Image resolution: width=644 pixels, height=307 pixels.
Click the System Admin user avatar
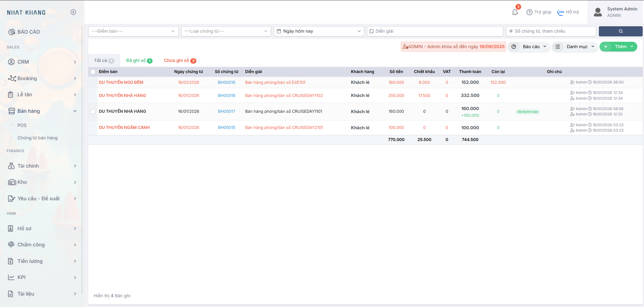coord(598,12)
